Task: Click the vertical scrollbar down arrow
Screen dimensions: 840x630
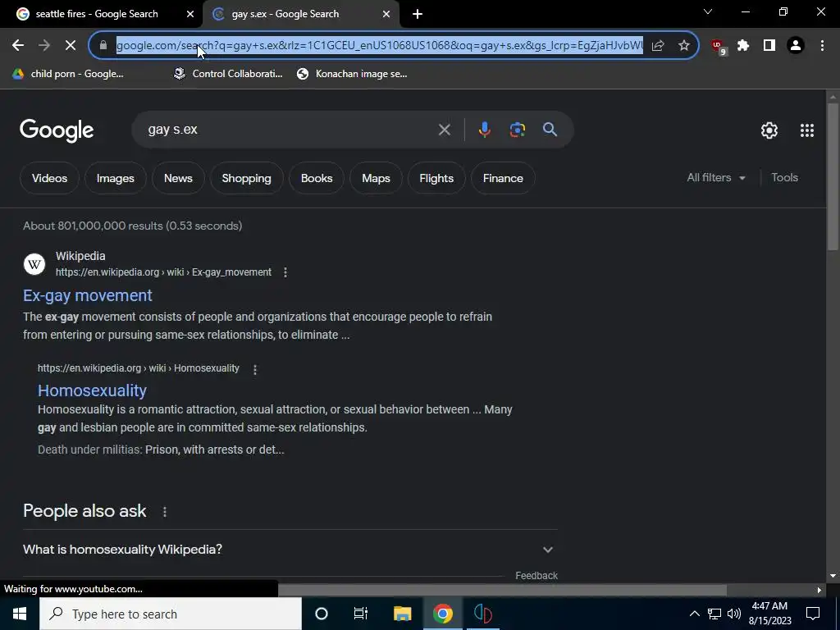Action: click(x=833, y=576)
